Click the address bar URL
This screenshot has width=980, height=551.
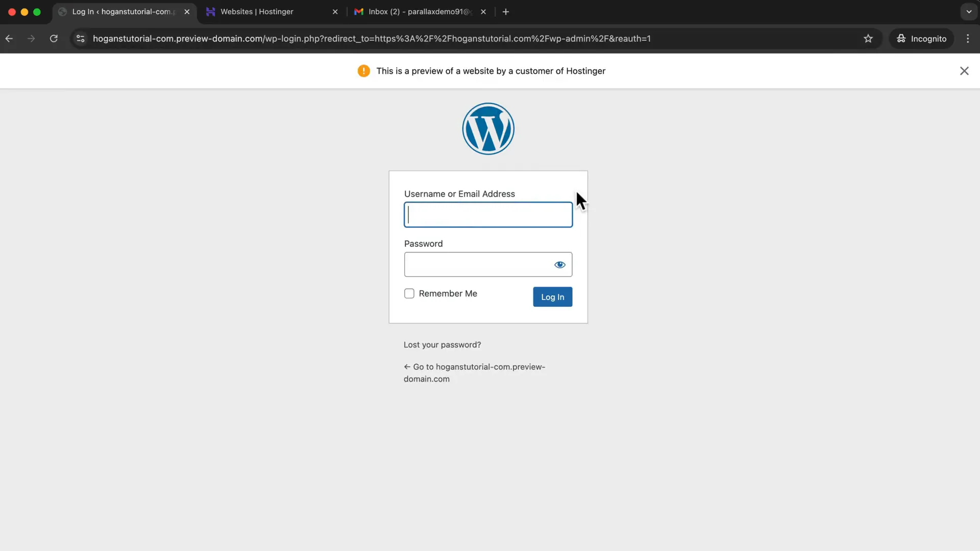click(x=372, y=39)
